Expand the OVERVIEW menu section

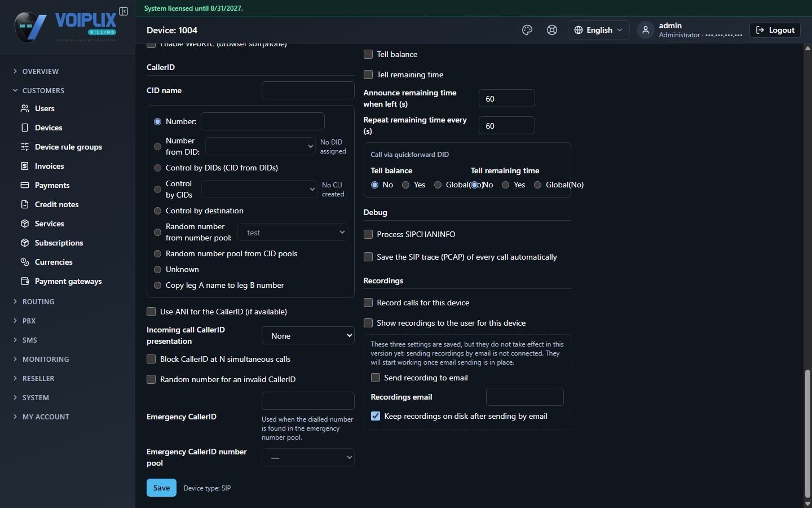coord(40,71)
